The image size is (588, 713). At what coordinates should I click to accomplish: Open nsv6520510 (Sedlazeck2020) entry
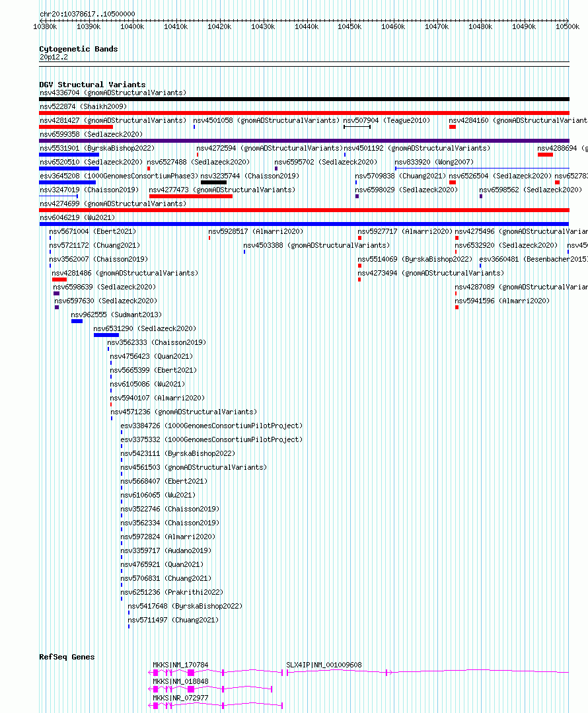tap(91, 162)
